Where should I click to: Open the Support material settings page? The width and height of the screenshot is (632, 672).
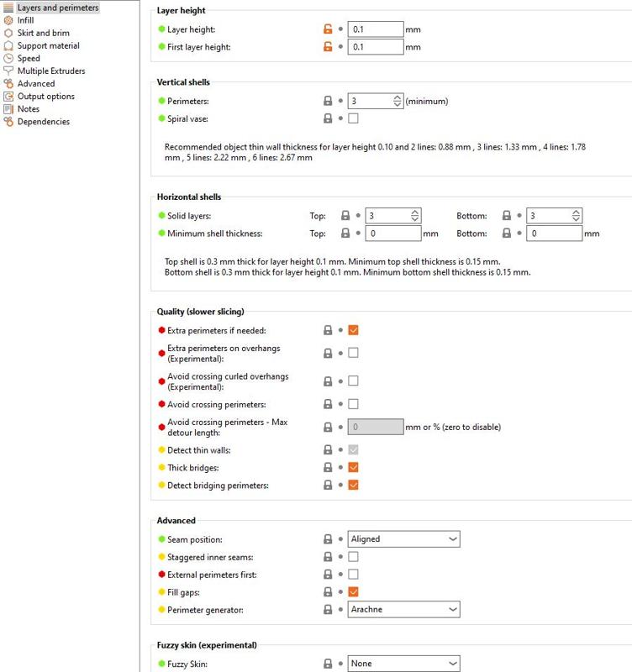pos(49,46)
